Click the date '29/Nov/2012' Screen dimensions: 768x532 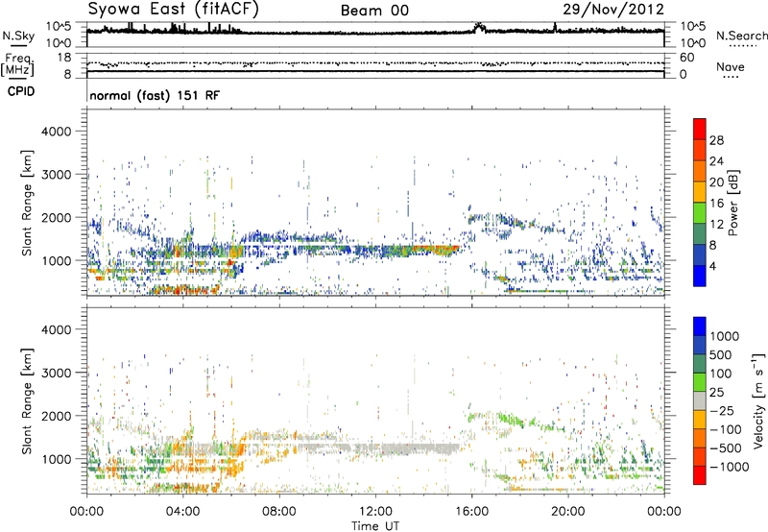tap(613, 10)
